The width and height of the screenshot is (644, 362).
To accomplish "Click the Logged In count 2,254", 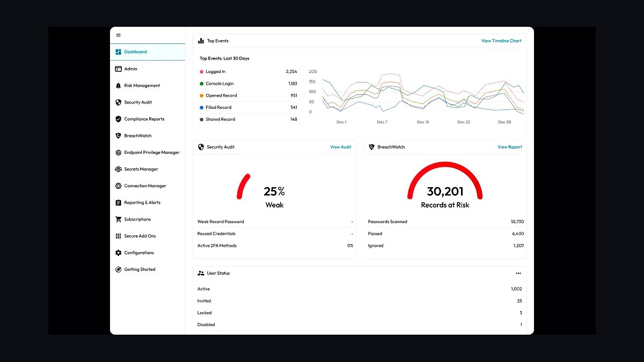I will point(291,71).
